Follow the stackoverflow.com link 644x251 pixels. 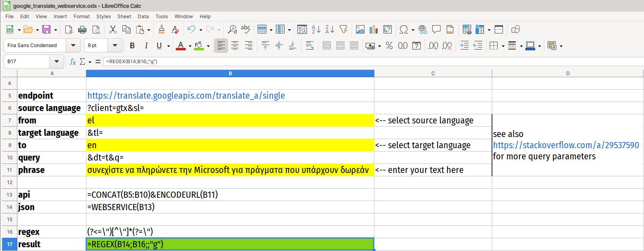pos(565,145)
